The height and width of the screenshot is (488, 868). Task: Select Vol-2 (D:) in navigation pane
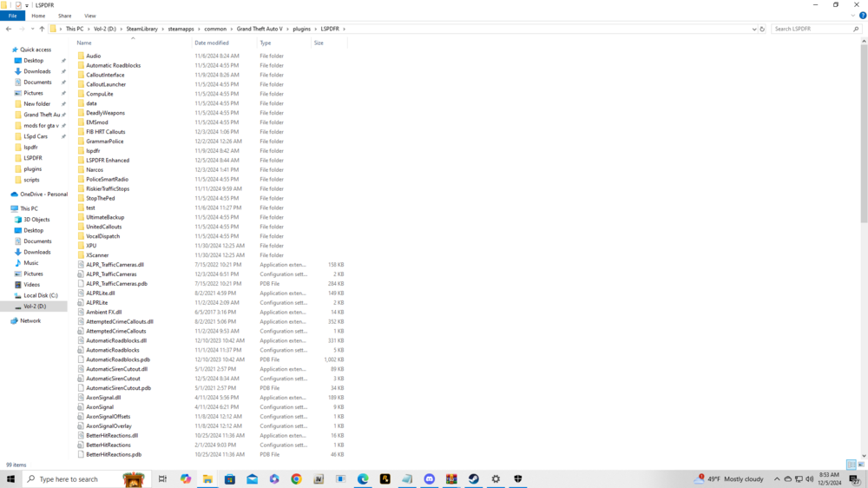35,307
